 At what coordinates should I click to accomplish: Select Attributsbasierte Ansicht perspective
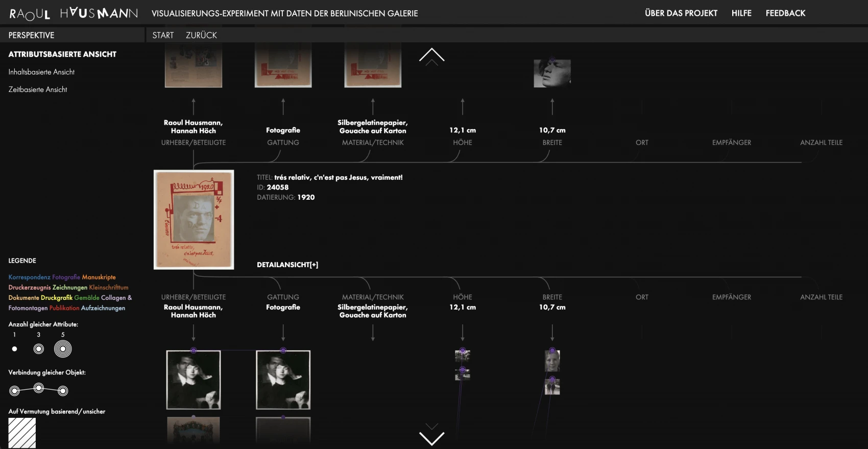point(62,54)
